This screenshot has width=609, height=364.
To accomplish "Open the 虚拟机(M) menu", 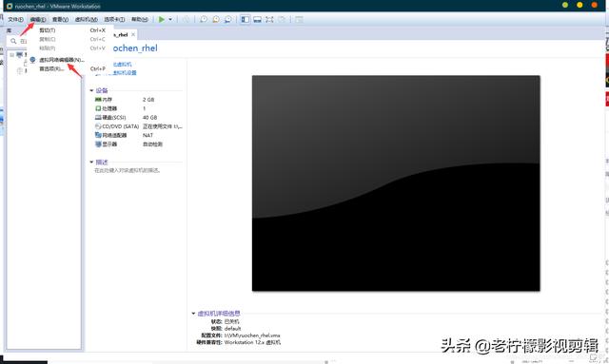I will pos(87,19).
